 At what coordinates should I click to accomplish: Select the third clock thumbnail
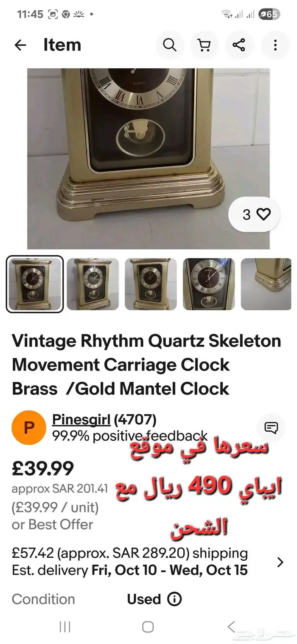pos(151,284)
